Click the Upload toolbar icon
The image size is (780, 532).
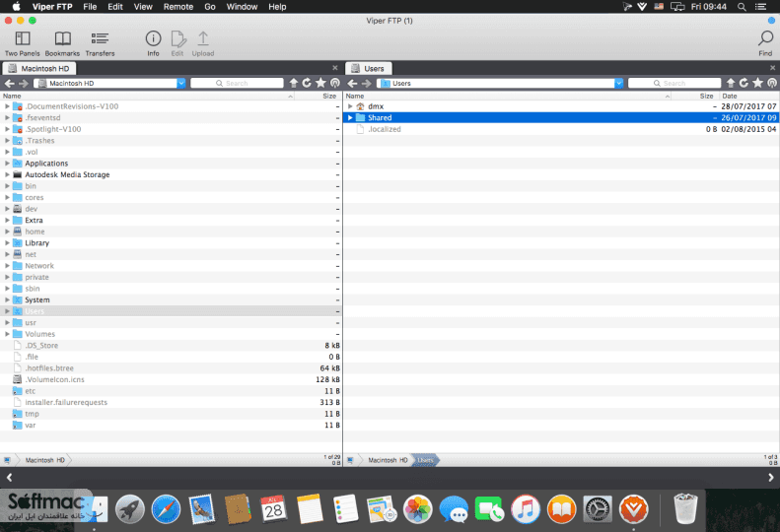[x=203, y=43]
